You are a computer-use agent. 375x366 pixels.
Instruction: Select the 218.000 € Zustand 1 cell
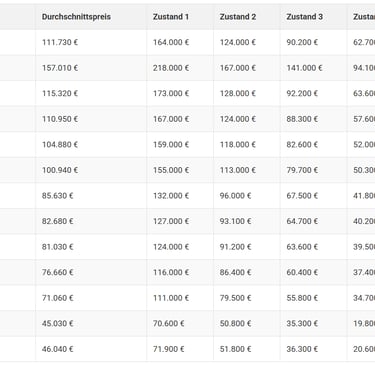[x=171, y=68]
